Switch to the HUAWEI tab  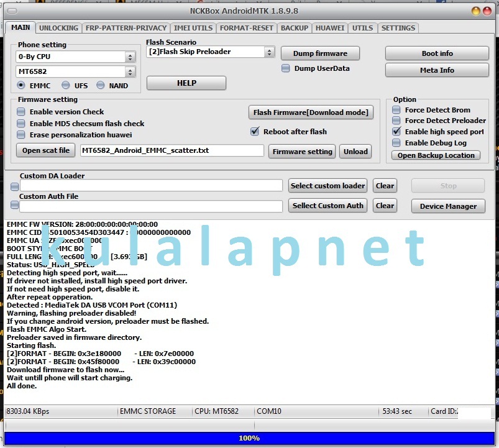(330, 28)
